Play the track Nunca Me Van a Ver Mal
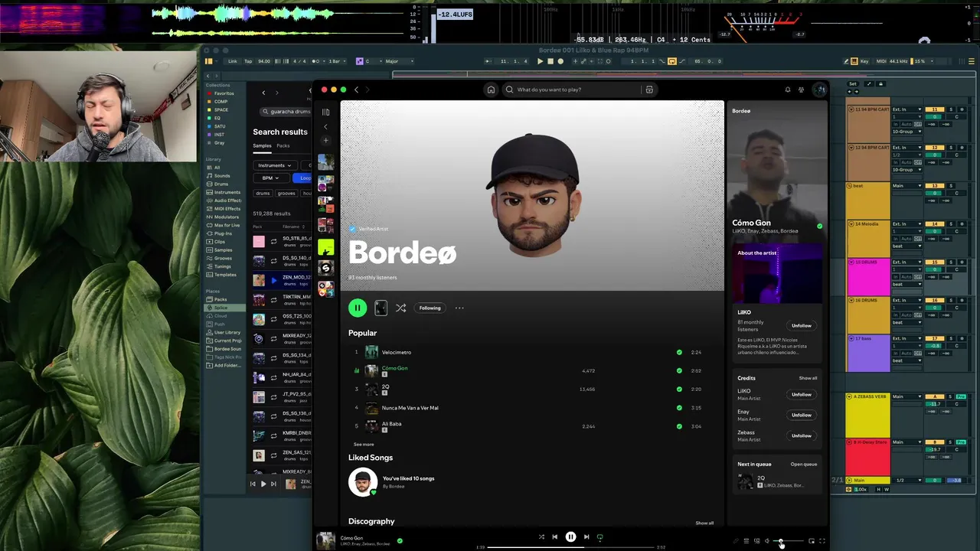This screenshot has width=980, height=551. [410, 408]
